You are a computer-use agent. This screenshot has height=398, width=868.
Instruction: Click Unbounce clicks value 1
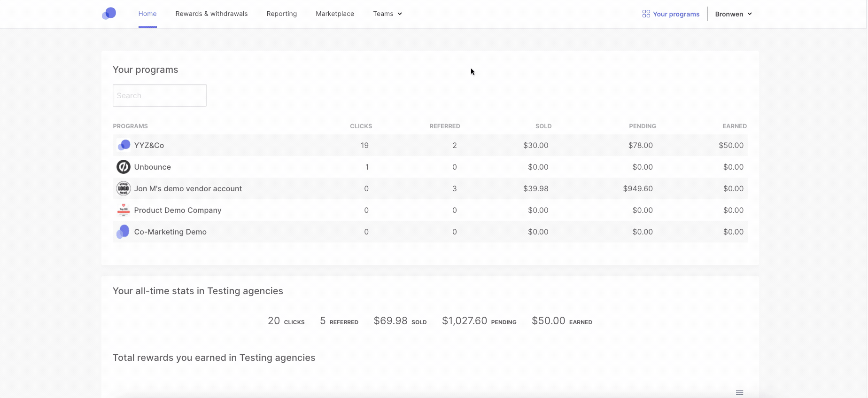point(367,167)
